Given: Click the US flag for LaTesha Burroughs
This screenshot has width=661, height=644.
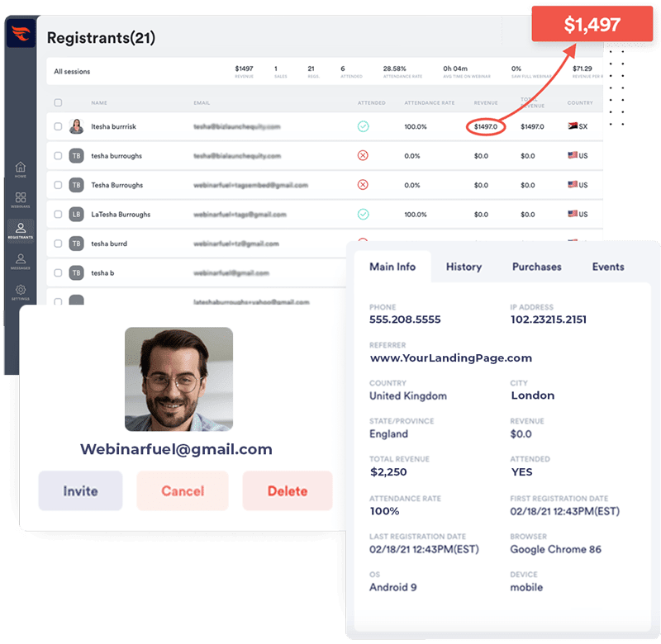Looking at the screenshot, I should [x=573, y=214].
